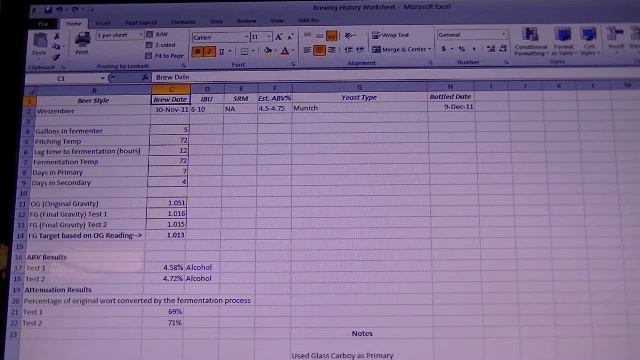Click the Increase Decimal icon
640x360 pixels.
point(491,49)
